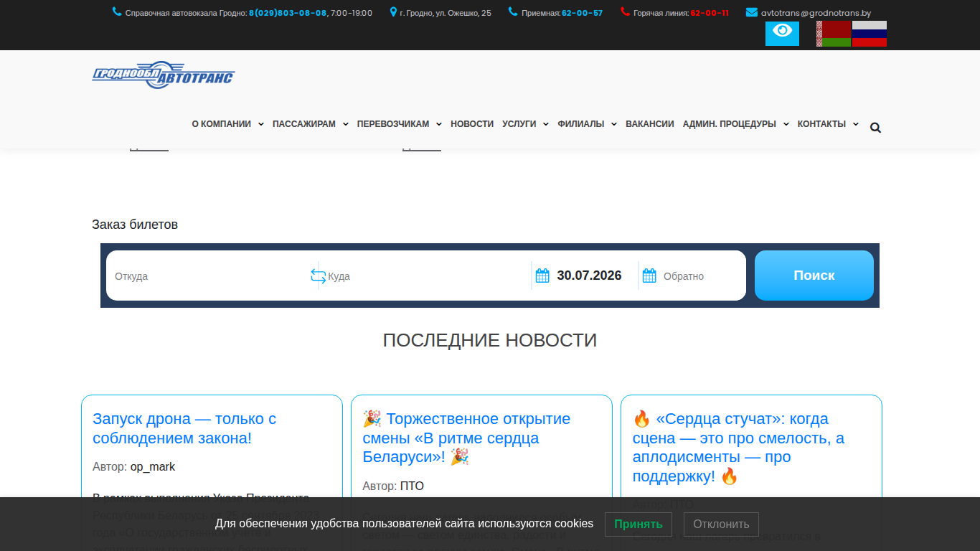
Task: Click the Последние новости heading
Action: (490, 340)
